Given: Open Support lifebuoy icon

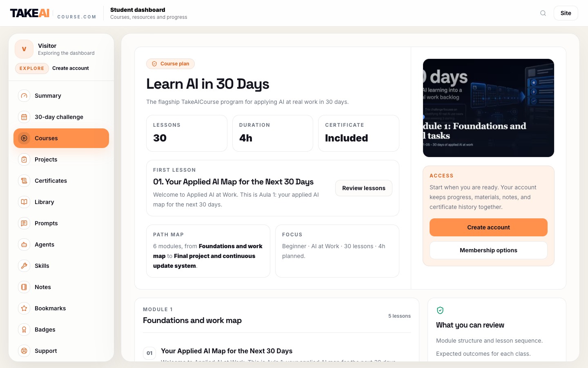Looking at the screenshot, I should click(x=24, y=351).
